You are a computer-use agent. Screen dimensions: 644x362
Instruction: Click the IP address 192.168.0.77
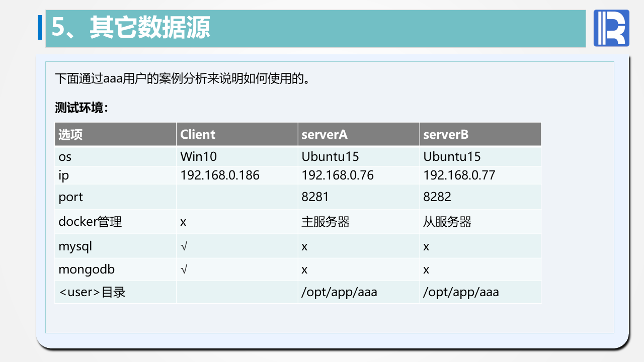pyautogui.click(x=459, y=175)
